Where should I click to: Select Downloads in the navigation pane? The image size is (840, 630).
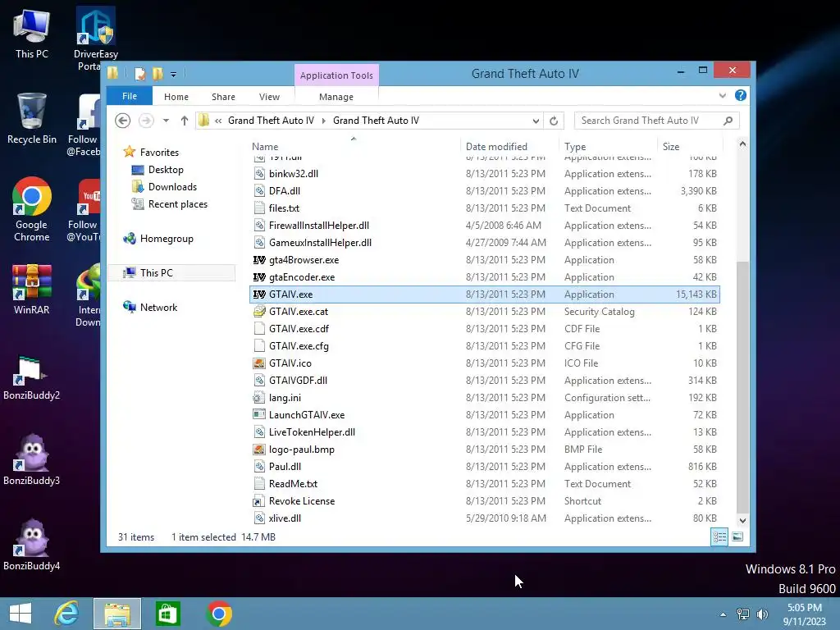coord(172,187)
